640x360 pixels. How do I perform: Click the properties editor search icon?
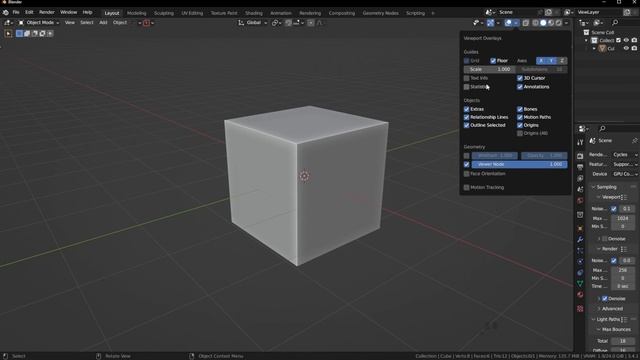click(x=602, y=129)
